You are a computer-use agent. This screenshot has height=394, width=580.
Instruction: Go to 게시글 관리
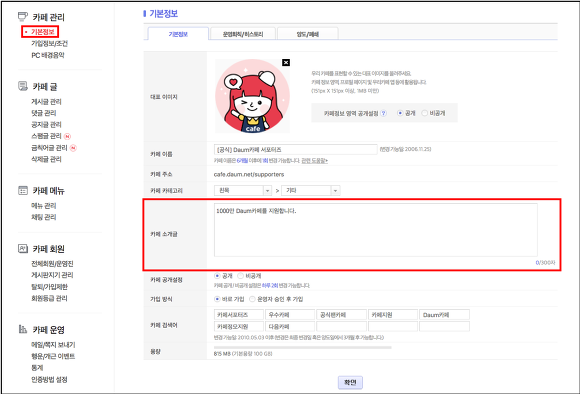point(46,101)
